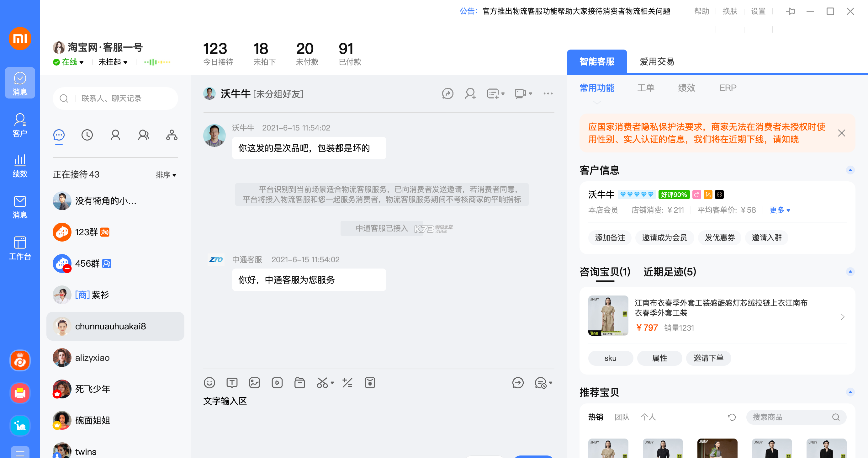This screenshot has width=868, height=458.
Task: Open the 客户 section in left sidebar
Action: tap(20, 125)
